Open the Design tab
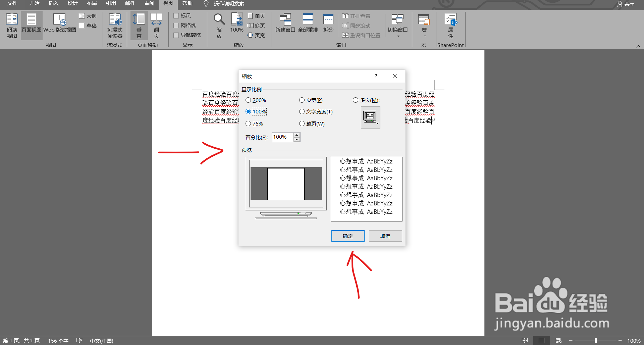Screen dimensions: 644x345 click(x=72, y=4)
